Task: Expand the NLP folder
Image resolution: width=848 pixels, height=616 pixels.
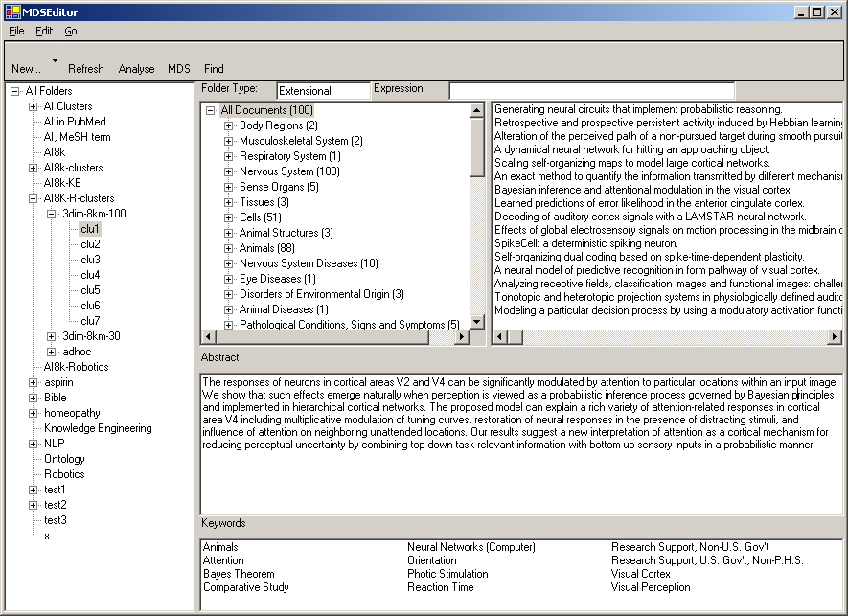Action: (33, 444)
